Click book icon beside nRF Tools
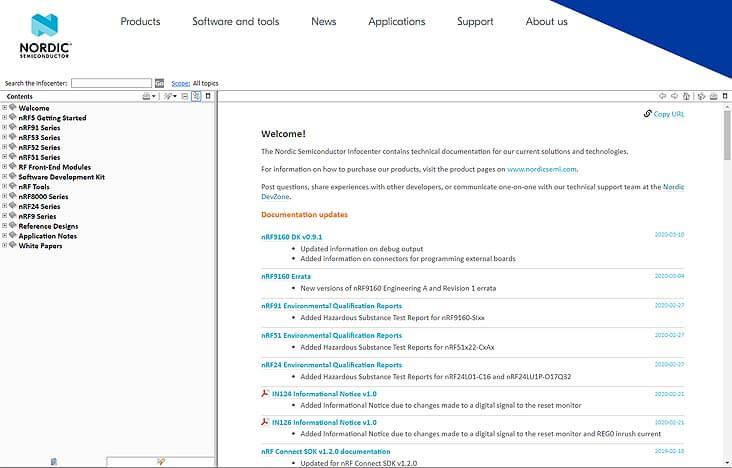The width and height of the screenshot is (732, 468). pyautogui.click(x=13, y=186)
